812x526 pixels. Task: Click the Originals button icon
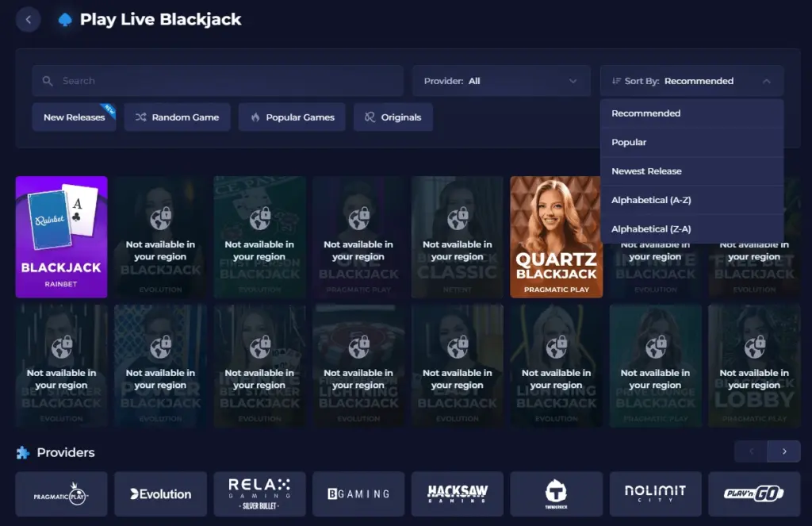(x=370, y=117)
